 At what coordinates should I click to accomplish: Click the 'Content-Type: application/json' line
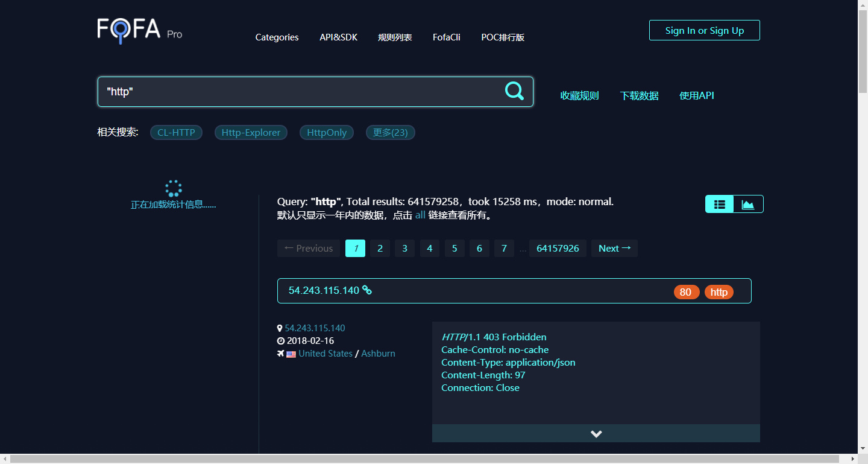[x=508, y=362]
